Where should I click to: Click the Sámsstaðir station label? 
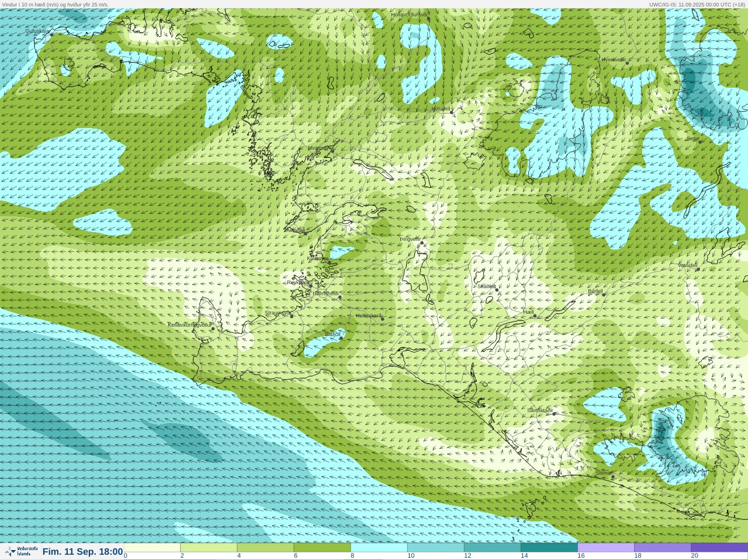coord(539,410)
